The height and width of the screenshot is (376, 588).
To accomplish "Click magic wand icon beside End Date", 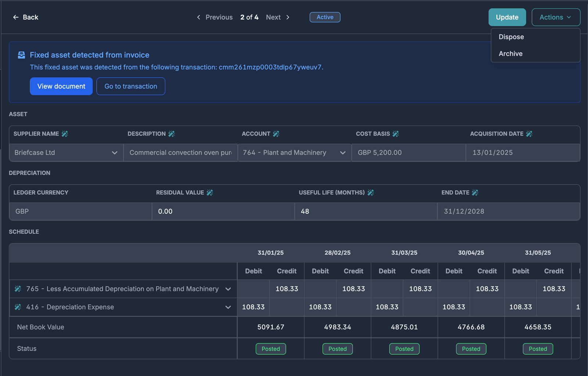I will click(x=475, y=192).
